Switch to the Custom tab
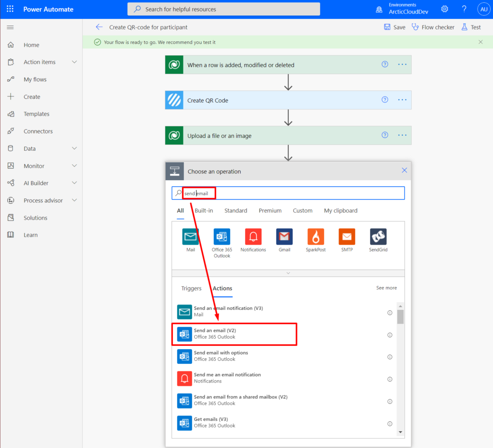Screen dimensions: 493x448 click(302, 211)
